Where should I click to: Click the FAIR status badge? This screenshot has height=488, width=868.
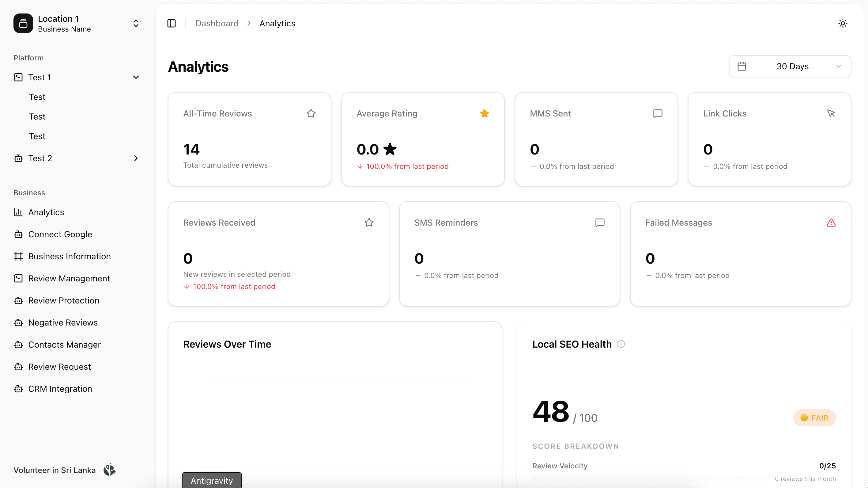tap(814, 418)
